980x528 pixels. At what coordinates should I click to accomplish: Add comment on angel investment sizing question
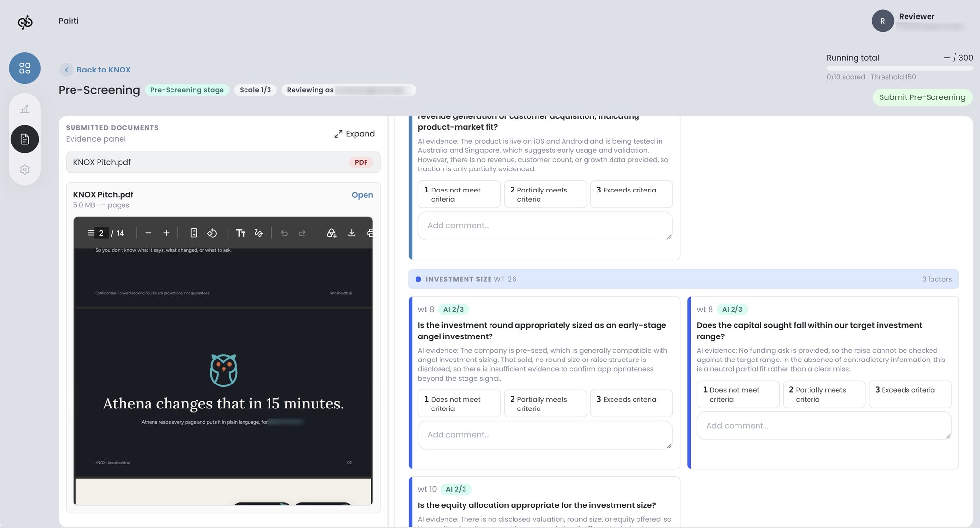545,435
